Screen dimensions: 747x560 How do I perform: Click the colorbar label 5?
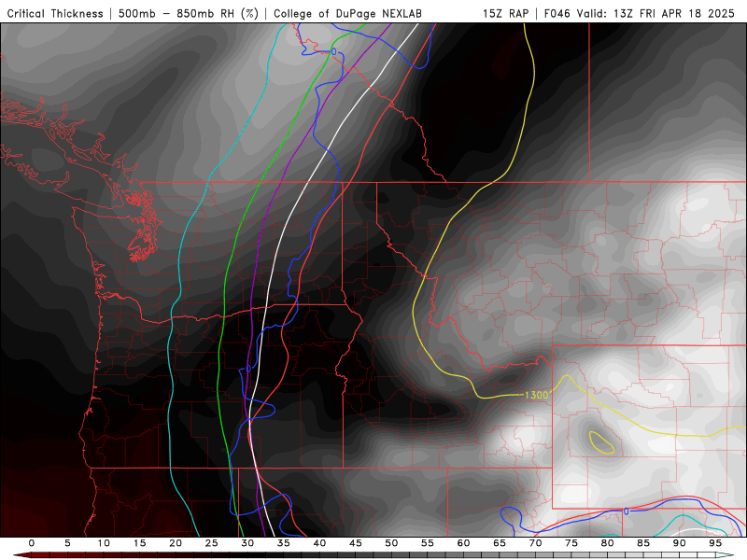pos(67,543)
